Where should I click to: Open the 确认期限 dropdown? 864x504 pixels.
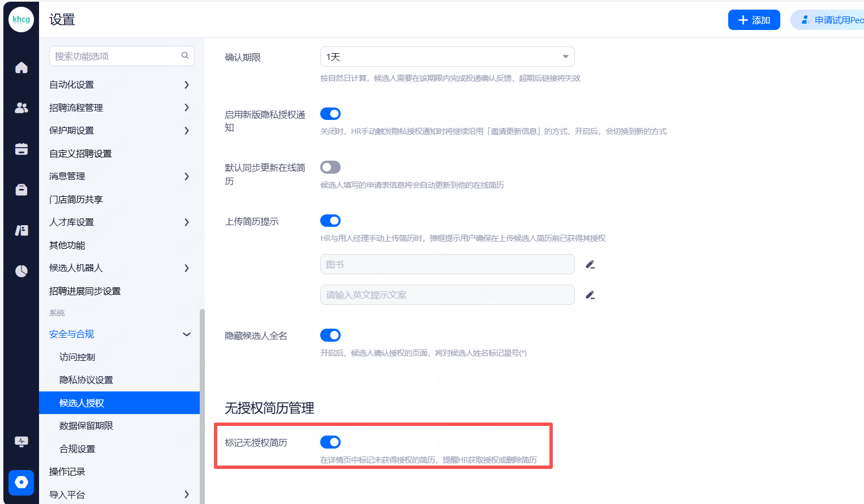[x=447, y=57]
